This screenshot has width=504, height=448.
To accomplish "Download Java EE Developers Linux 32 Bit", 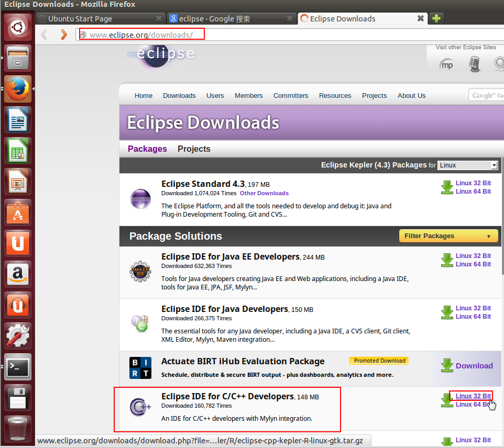I will (x=473, y=256).
